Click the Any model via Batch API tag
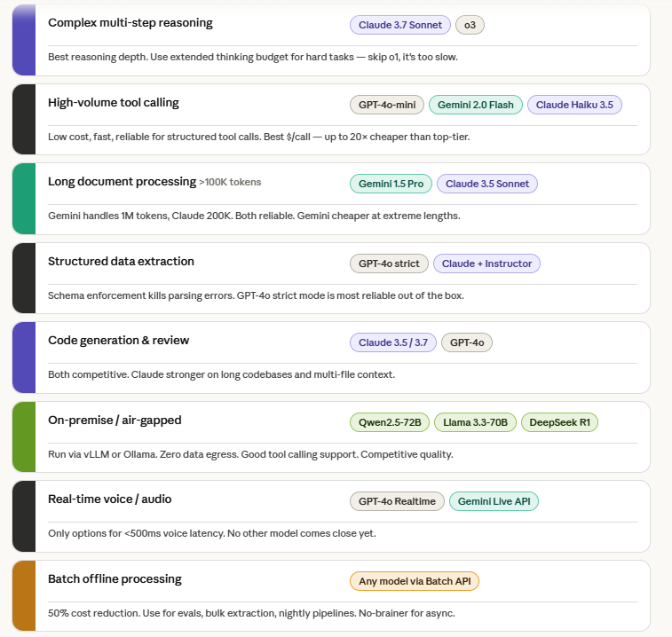The height and width of the screenshot is (637, 672). click(x=415, y=581)
